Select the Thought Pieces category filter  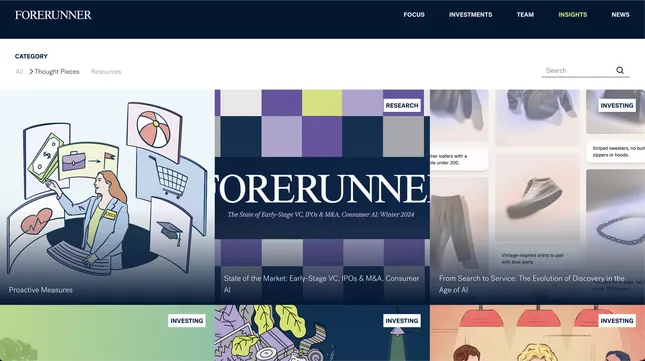(x=57, y=72)
